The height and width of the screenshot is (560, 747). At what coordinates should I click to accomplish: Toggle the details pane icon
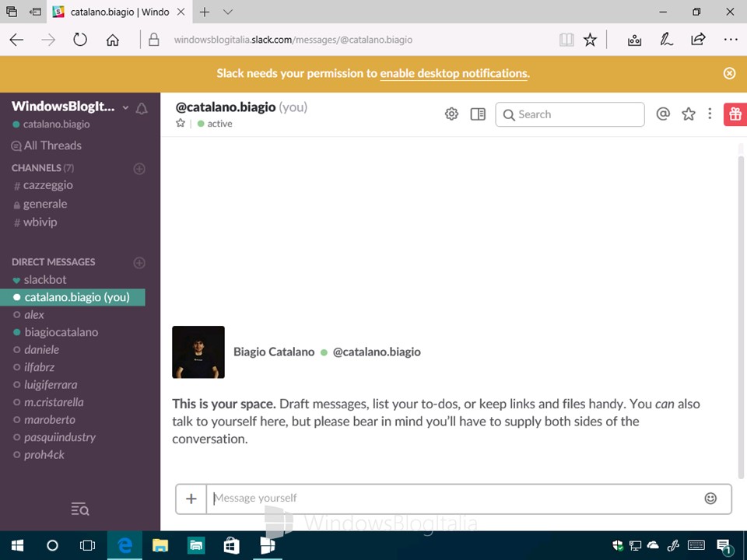[x=477, y=114]
